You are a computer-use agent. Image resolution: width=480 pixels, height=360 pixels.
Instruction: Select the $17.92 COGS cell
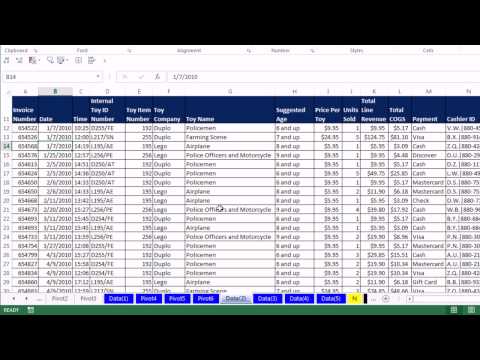point(400,210)
